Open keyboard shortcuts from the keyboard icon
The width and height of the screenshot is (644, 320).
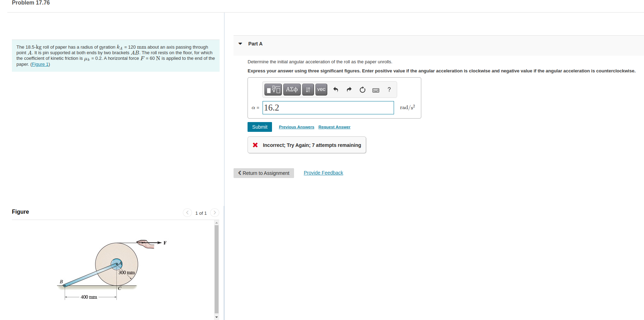click(375, 90)
